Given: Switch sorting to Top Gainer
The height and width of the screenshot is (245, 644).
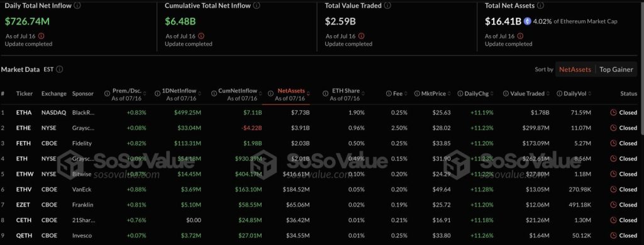Looking at the screenshot, I should [616, 69].
